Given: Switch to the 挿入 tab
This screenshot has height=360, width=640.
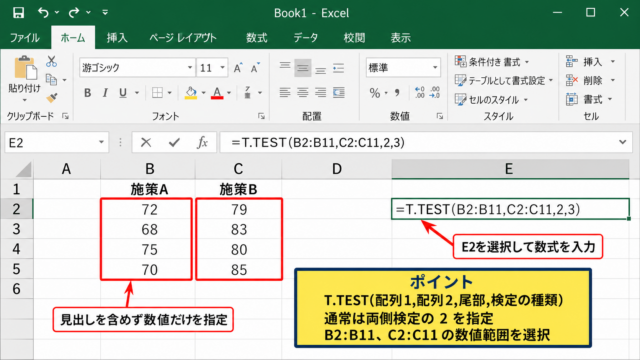Looking at the screenshot, I should 117,38.
